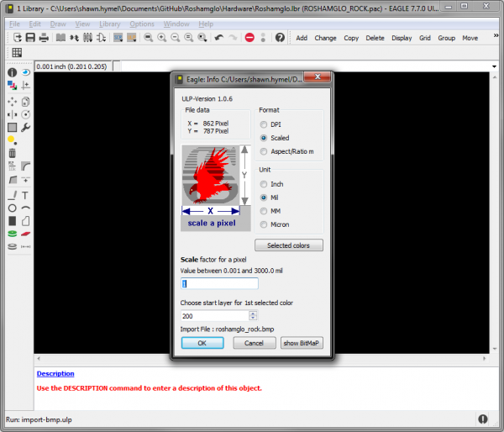This screenshot has width=504, height=432.
Task: Open the File menu
Action: click(14, 24)
